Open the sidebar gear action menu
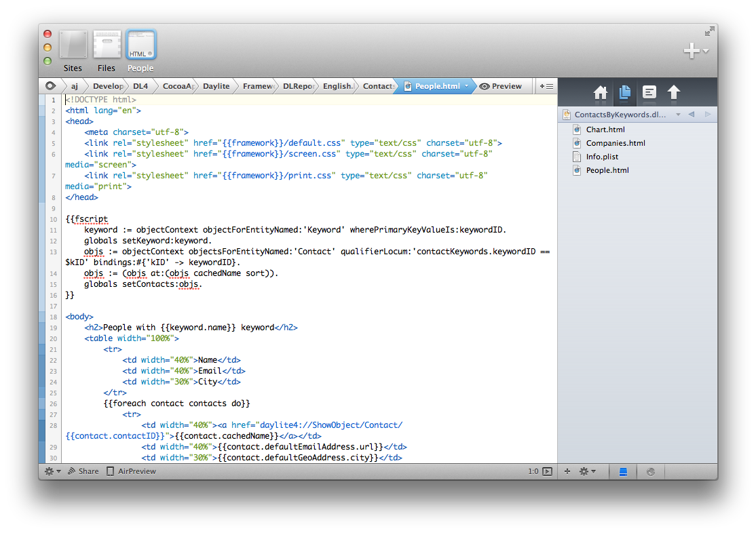The width and height of the screenshot is (756, 533). [587, 471]
